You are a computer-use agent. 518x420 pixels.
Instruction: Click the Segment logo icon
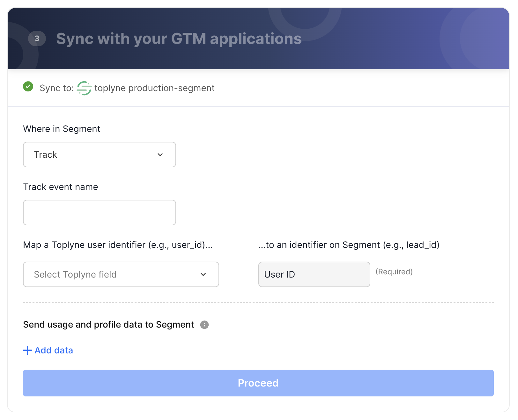84,88
